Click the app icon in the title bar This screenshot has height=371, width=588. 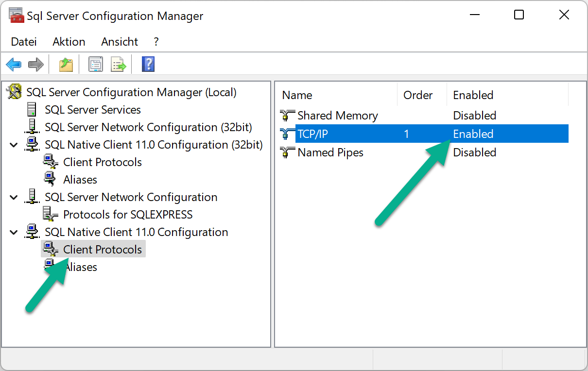[17, 16]
